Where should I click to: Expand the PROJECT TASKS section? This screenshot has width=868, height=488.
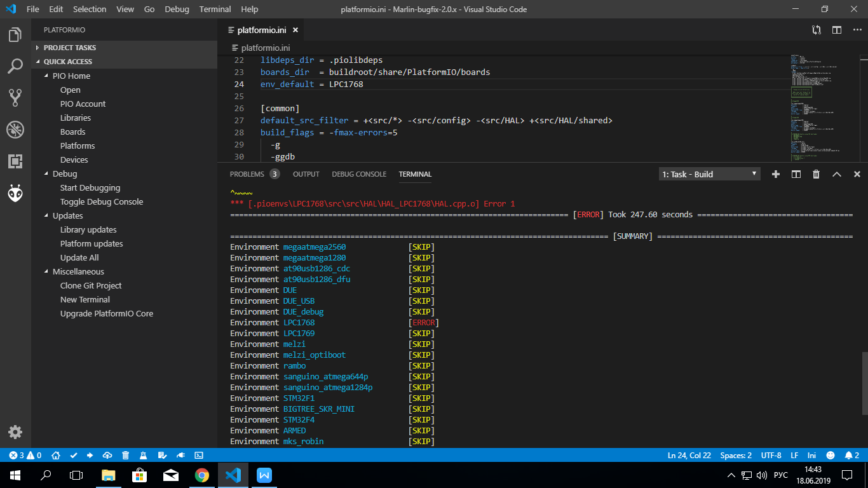point(70,48)
